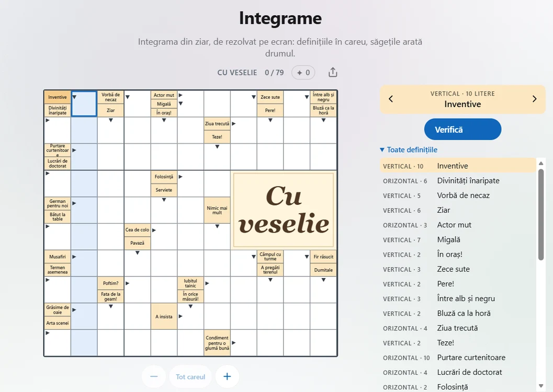Click scrollbar down arrow in definitions list
Image resolution: width=553 pixels, height=392 pixels.
pyautogui.click(x=541, y=386)
